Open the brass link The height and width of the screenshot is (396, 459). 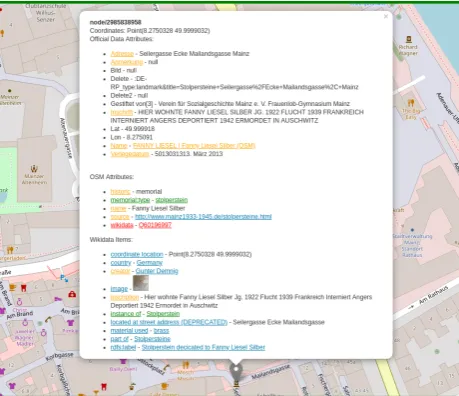161,330
